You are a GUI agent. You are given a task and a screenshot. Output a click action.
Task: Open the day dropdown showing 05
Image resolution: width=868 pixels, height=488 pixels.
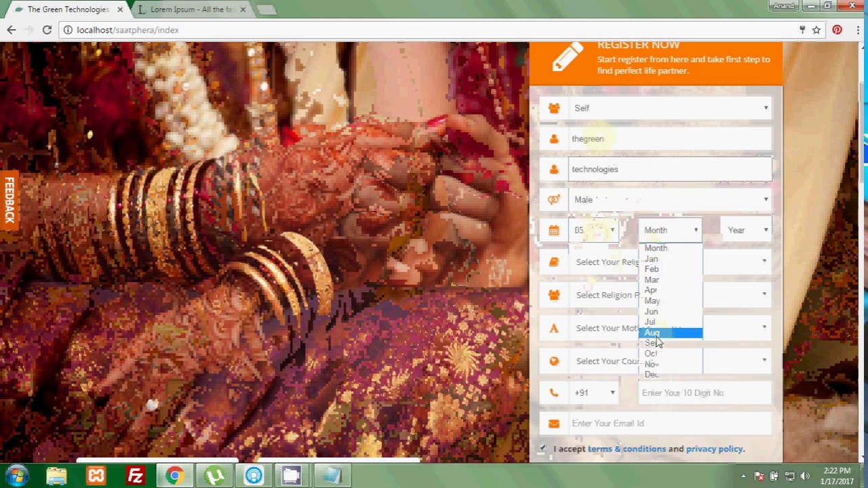(594, 230)
